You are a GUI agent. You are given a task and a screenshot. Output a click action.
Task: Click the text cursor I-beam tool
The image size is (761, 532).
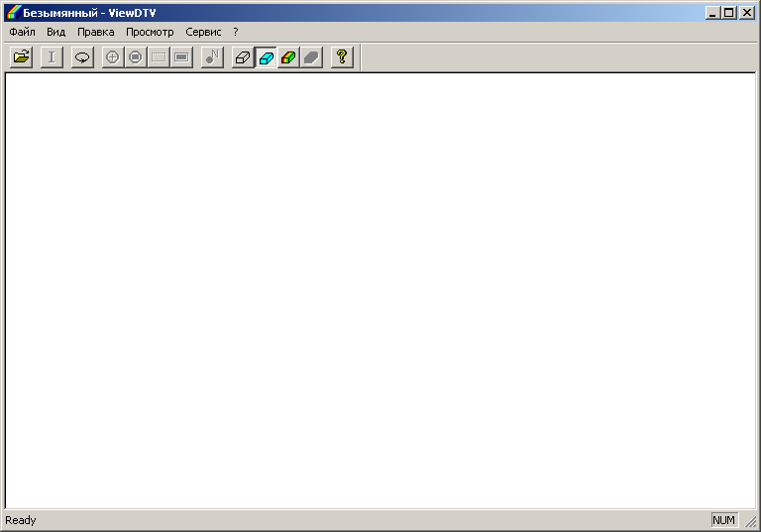pos(52,57)
